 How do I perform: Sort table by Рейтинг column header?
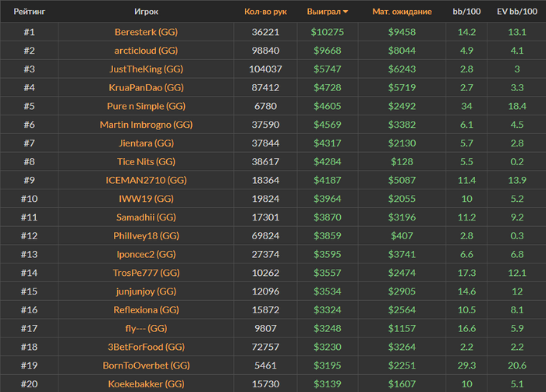29,12
